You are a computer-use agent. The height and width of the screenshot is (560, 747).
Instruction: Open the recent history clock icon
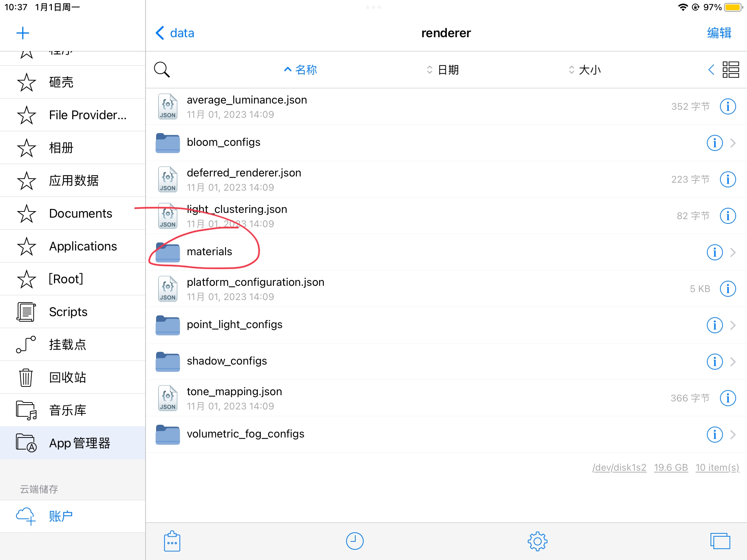coord(355,541)
